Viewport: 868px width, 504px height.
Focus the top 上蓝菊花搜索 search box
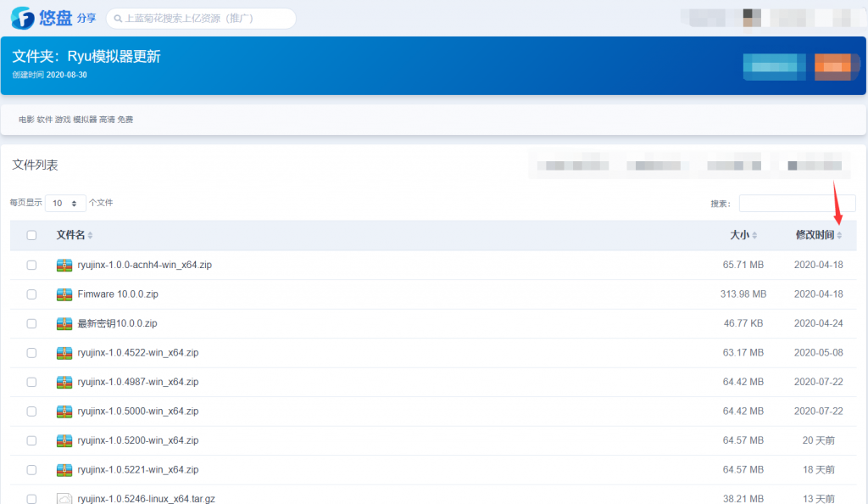coord(201,19)
